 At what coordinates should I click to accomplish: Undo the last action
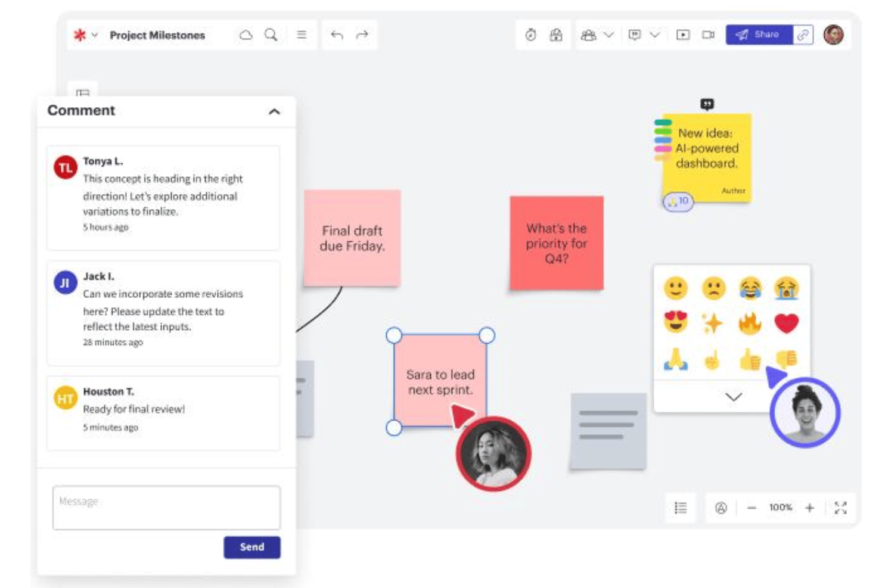(x=337, y=35)
